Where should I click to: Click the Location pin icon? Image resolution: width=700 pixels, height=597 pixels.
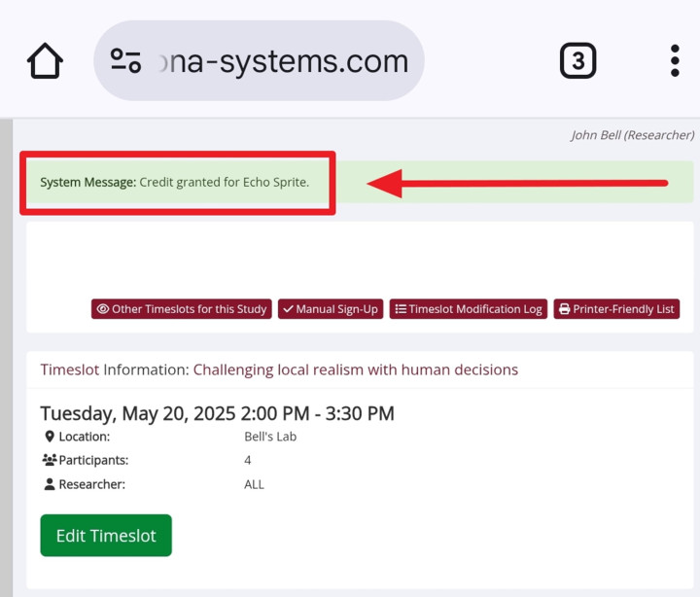point(50,437)
